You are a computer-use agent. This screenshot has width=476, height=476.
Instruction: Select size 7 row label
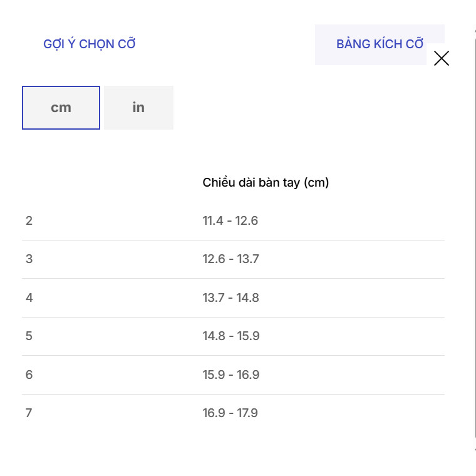pos(29,413)
